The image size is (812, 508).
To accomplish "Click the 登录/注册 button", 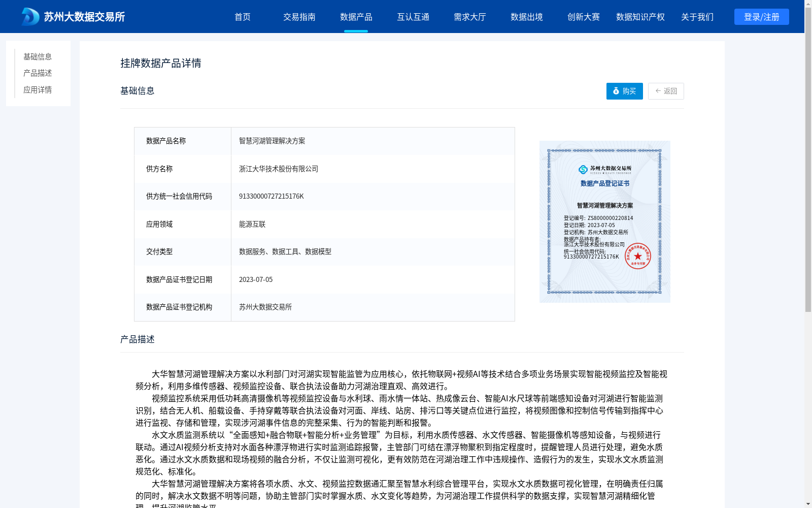I will [x=762, y=17].
